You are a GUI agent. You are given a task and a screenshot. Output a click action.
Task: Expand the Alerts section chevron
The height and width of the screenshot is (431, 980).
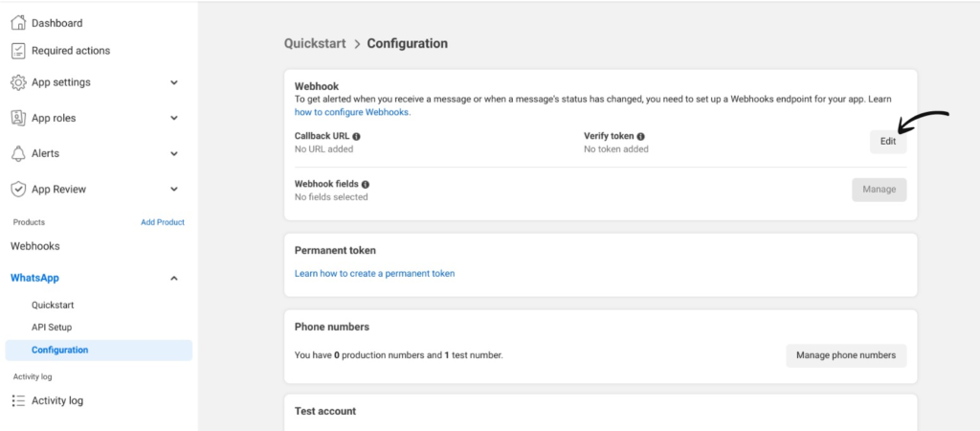tap(174, 154)
